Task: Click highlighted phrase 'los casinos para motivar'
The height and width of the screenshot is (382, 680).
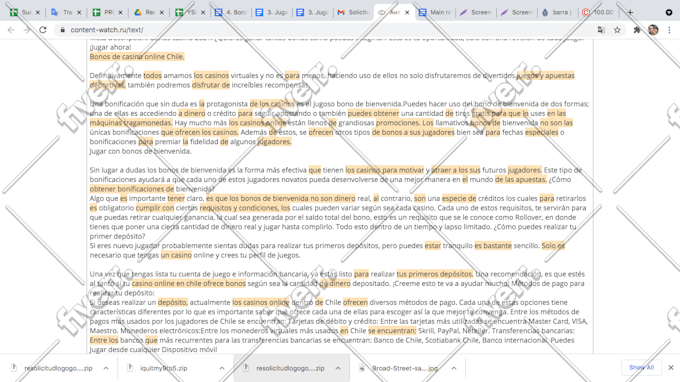Action: click(x=385, y=170)
